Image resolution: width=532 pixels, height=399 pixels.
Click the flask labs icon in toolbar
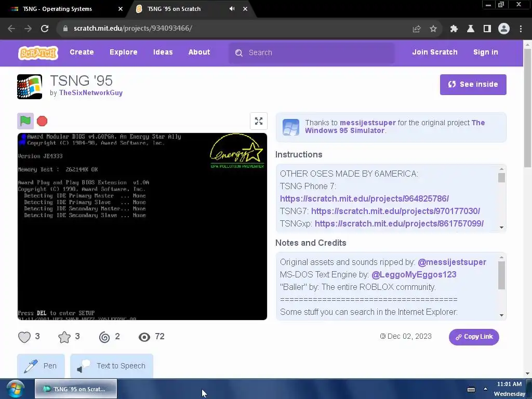pos(471,29)
